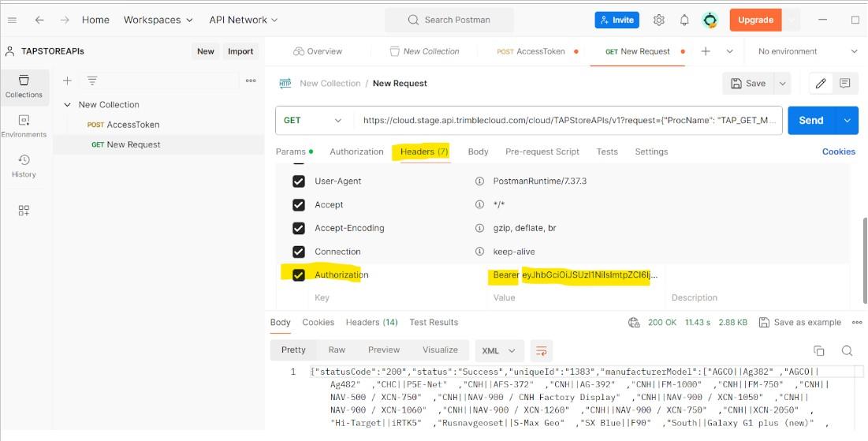868x441 pixels.
Task: Open History sidebar panel
Action: (x=24, y=166)
